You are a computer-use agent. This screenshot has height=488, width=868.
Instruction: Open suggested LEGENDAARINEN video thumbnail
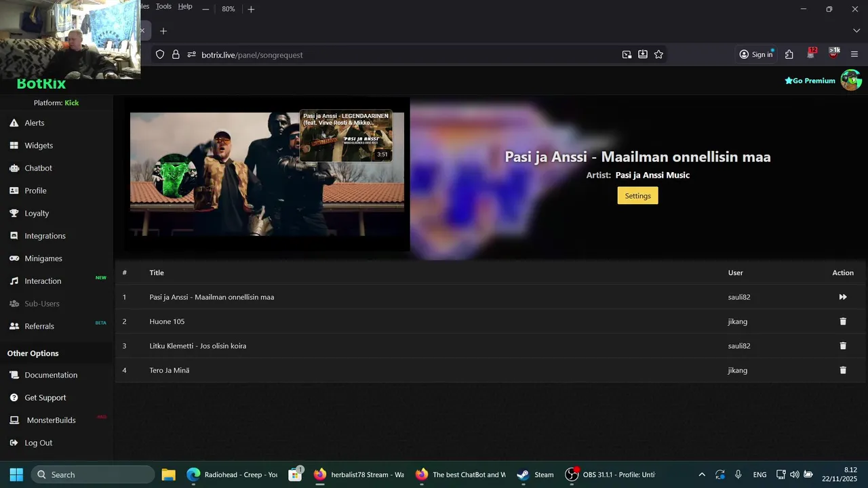click(346, 136)
